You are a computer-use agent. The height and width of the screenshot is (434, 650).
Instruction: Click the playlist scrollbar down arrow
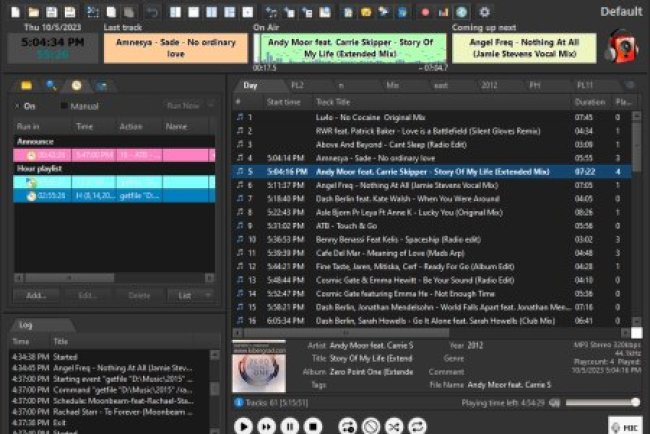pyautogui.click(x=636, y=321)
